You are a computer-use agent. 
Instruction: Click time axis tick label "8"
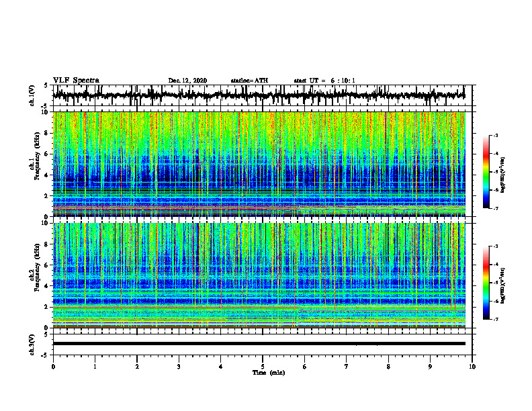click(x=388, y=367)
